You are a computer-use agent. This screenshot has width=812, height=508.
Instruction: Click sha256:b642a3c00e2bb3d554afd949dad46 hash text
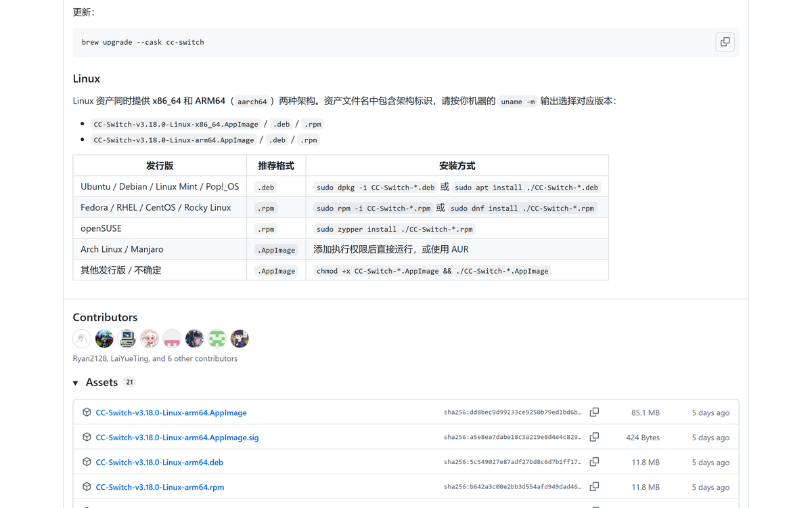512,487
